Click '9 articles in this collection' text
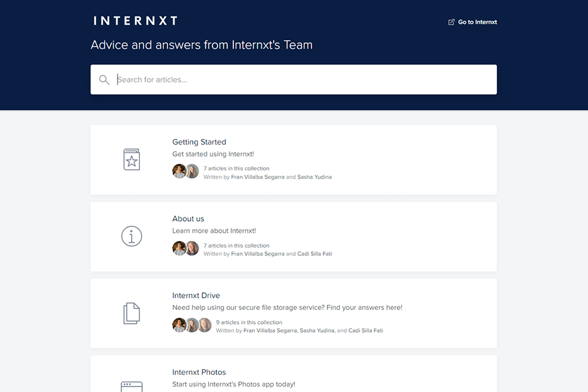The image size is (588, 392). click(249, 322)
